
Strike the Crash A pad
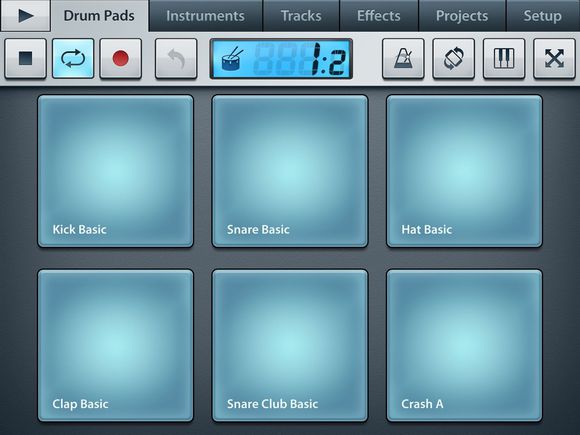(465, 345)
